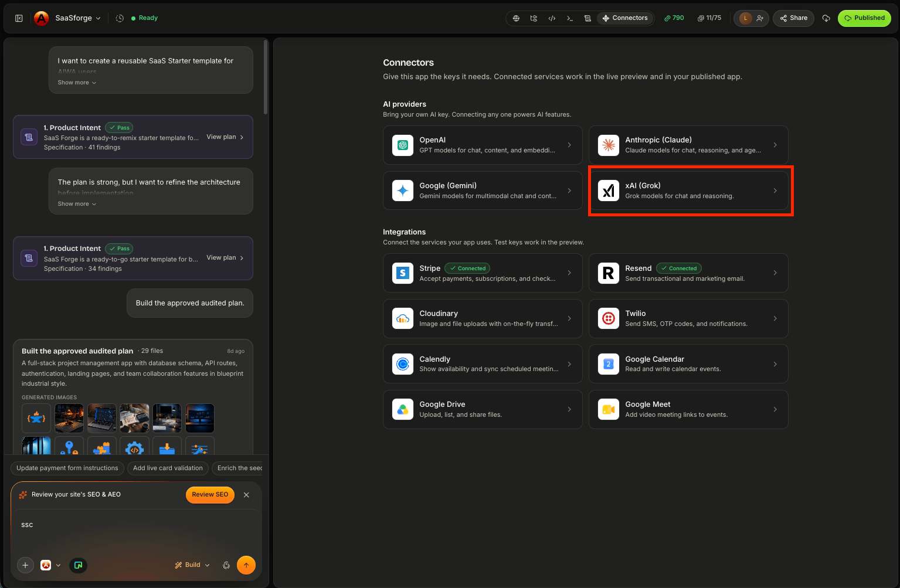
Task: Expand the SaaSforge project dropdown
Action: pyautogui.click(x=78, y=18)
